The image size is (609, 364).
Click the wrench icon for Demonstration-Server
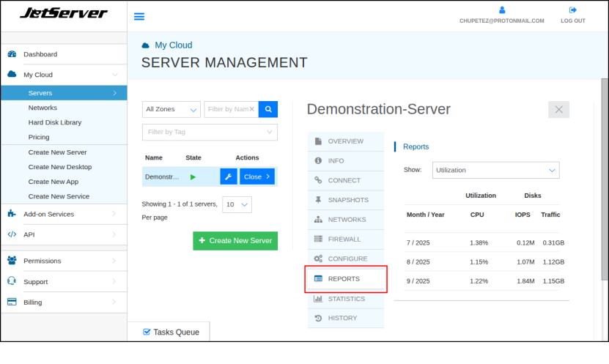click(229, 177)
